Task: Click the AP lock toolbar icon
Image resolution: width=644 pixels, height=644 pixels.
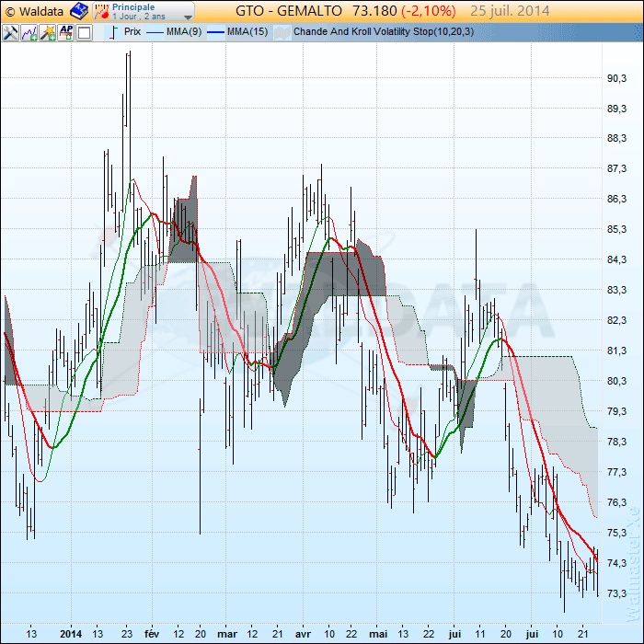Action: 66,32
